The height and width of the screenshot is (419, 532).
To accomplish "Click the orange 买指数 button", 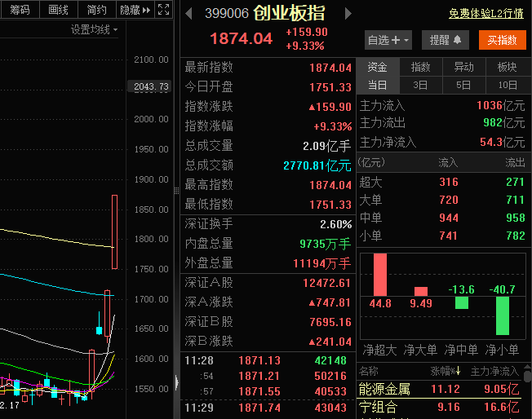I will click(x=502, y=40).
